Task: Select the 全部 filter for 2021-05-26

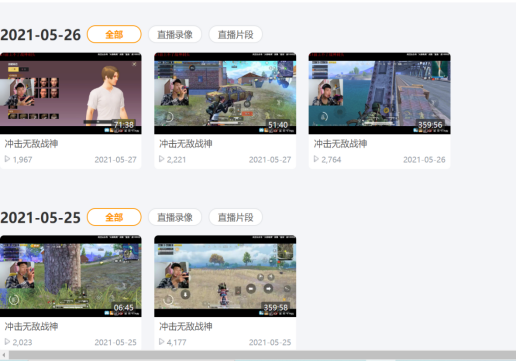Action: [x=114, y=34]
